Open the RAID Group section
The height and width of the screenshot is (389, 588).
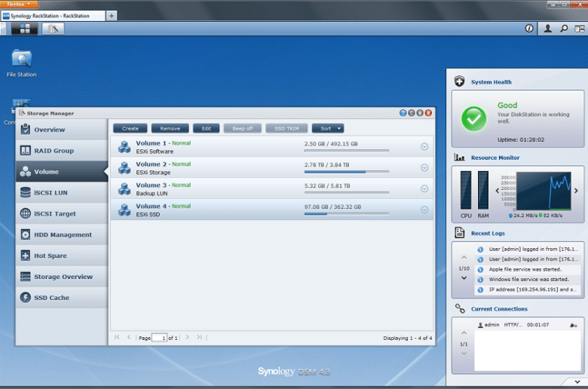click(62, 151)
